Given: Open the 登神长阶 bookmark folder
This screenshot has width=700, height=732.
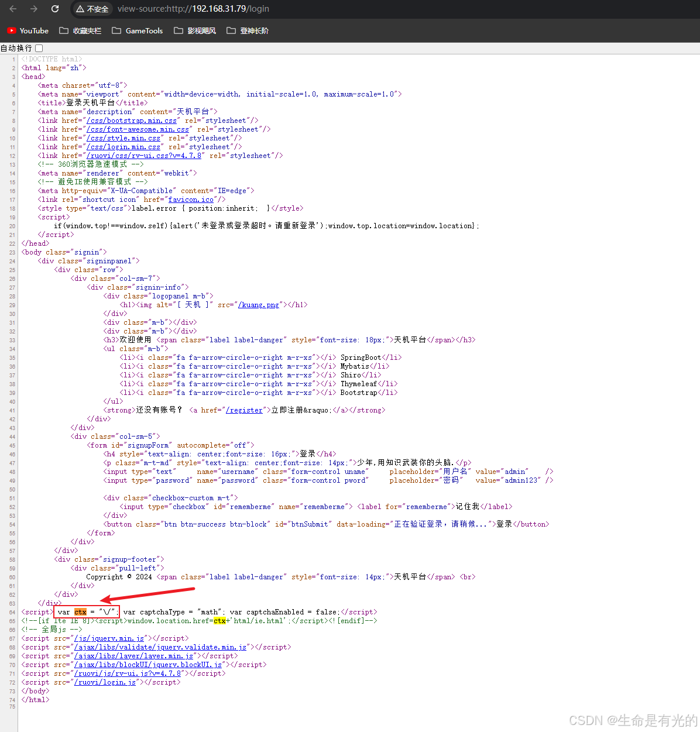Looking at the screenshot, I should coord(248,30).
